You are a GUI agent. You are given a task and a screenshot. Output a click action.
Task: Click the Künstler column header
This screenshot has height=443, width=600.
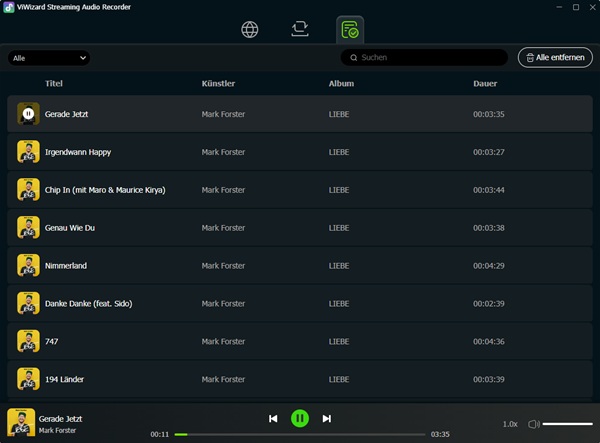218,83
